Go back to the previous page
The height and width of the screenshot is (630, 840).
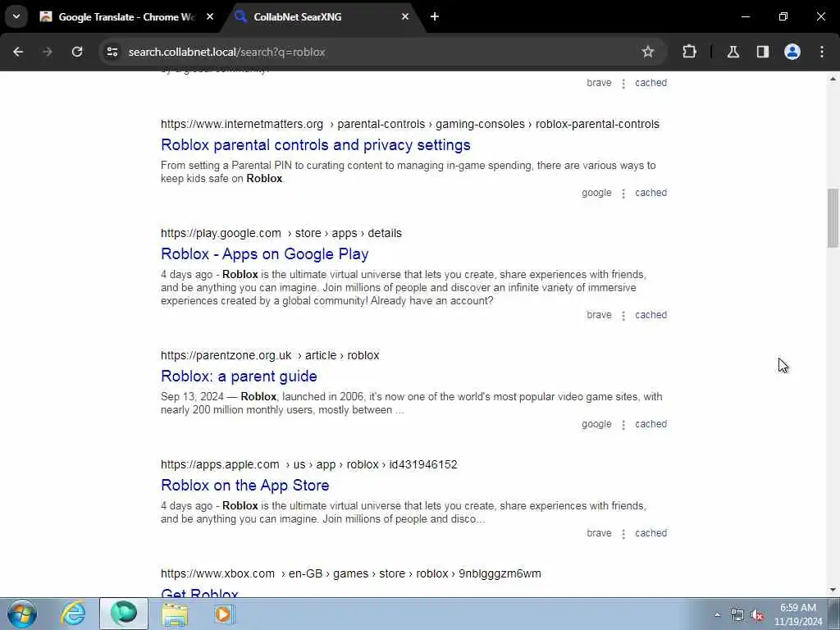[18, 52]
